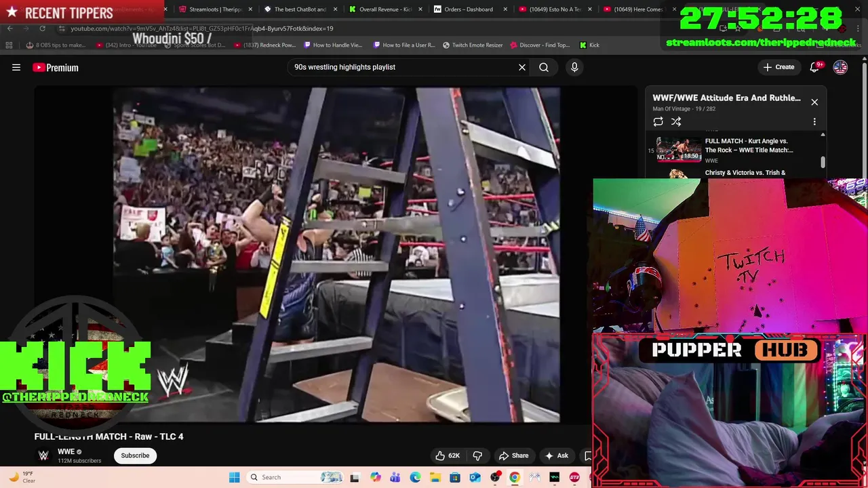The width and height of the screenshot is (868, 488).
Task: Start voice search with the microphone
Action: (x=574, y=67)
